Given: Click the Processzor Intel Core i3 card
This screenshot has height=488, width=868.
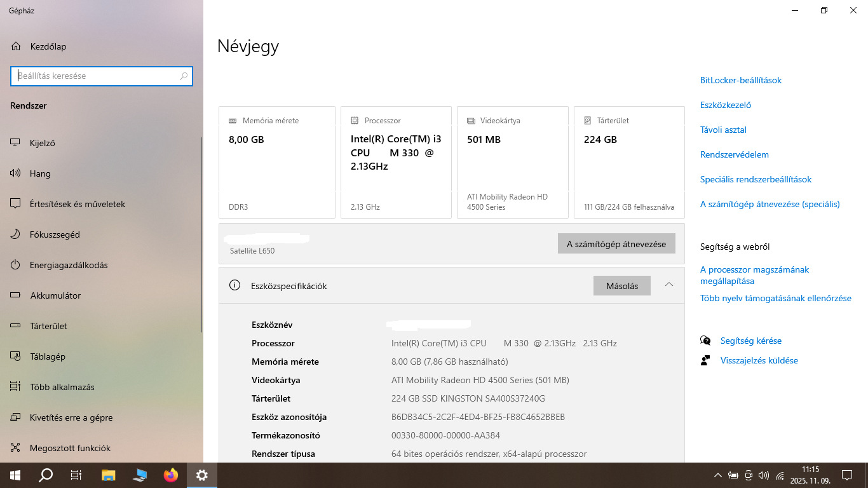Looking at the screenshot, I should tap(396, 162).
